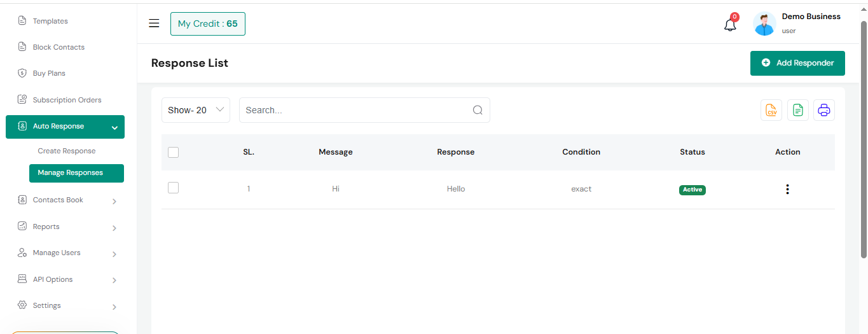Click the print icon
Image resolution: width=868 pixels, height=334 pixels.
pos(824,110)
